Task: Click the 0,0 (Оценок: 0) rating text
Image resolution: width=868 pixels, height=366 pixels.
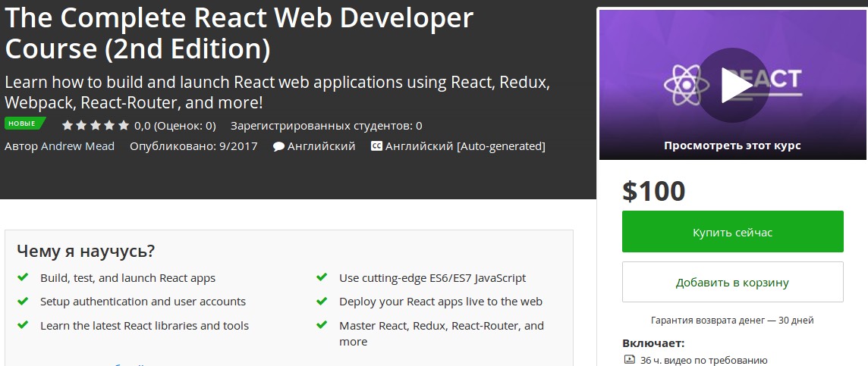Action: click(175, 126)
